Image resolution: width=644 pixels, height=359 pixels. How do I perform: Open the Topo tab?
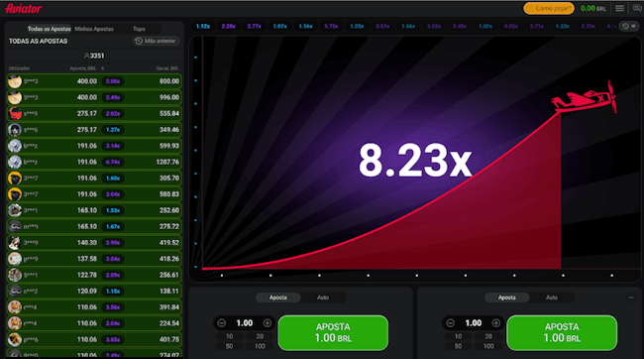(139, 29)
